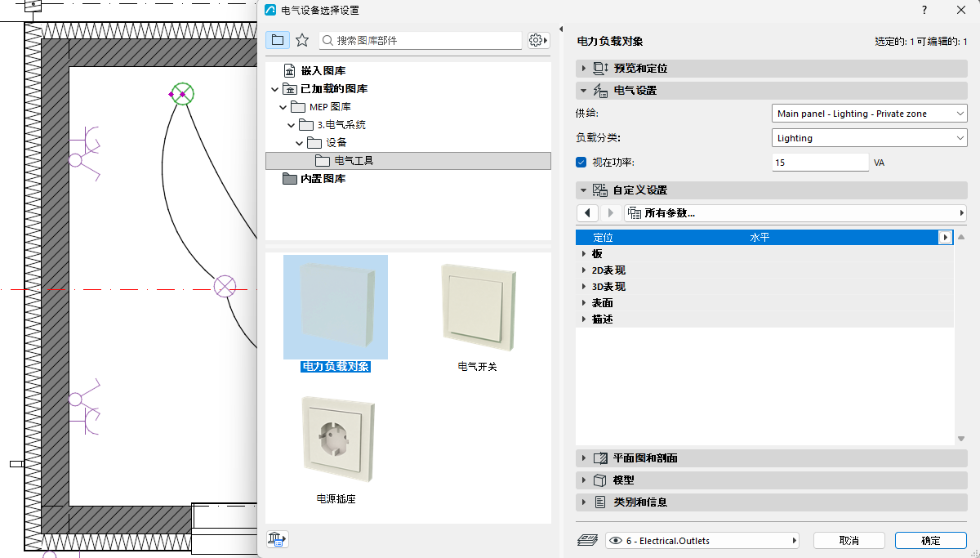Image resolution: width=980 pixels, height=558 pixels.
Task: Click the 搜索图库部件 search field
Action: click(x=421, y=40)
